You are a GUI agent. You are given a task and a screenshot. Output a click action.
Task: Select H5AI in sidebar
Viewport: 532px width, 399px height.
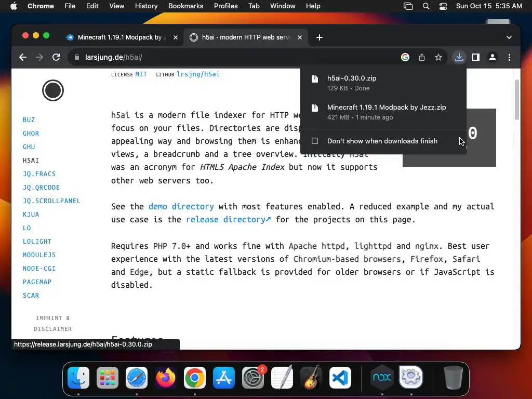click(x=31, y=160)
